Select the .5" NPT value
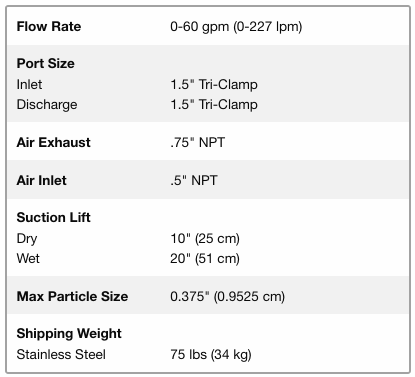Viewport: 415px width, 377px height. [194, 180]
